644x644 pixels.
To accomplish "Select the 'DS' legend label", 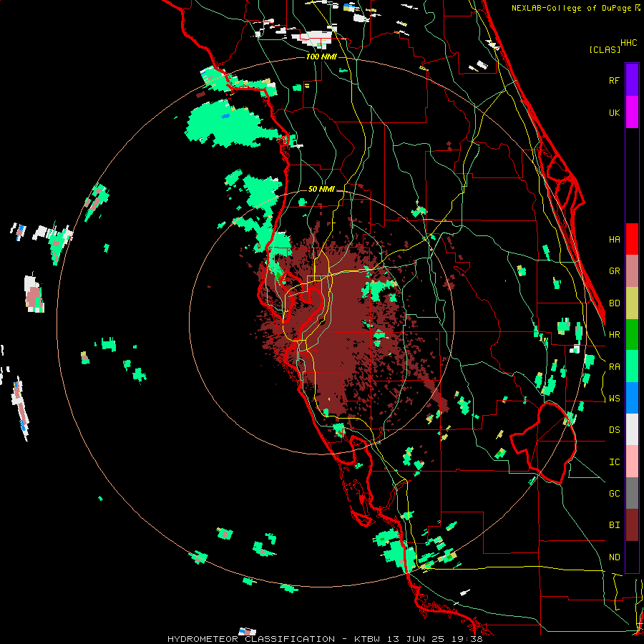I will tap(614, 430).
